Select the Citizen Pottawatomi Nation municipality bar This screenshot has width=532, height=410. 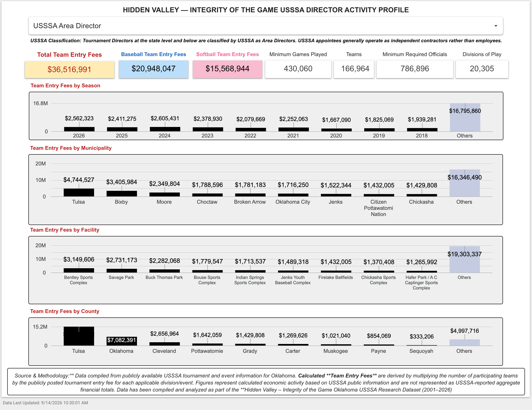click(379, 195)
